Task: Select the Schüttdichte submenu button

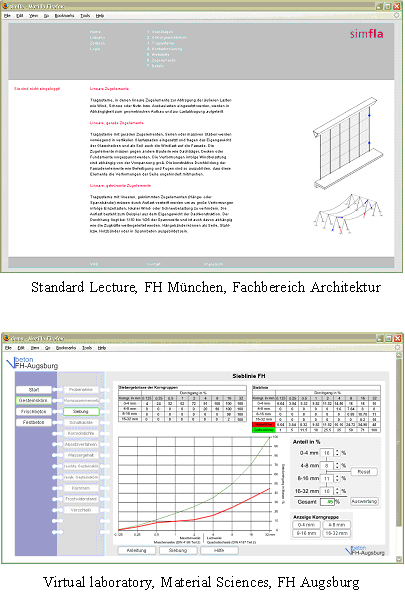Action: pyautogui.click(x=81, y=422)
